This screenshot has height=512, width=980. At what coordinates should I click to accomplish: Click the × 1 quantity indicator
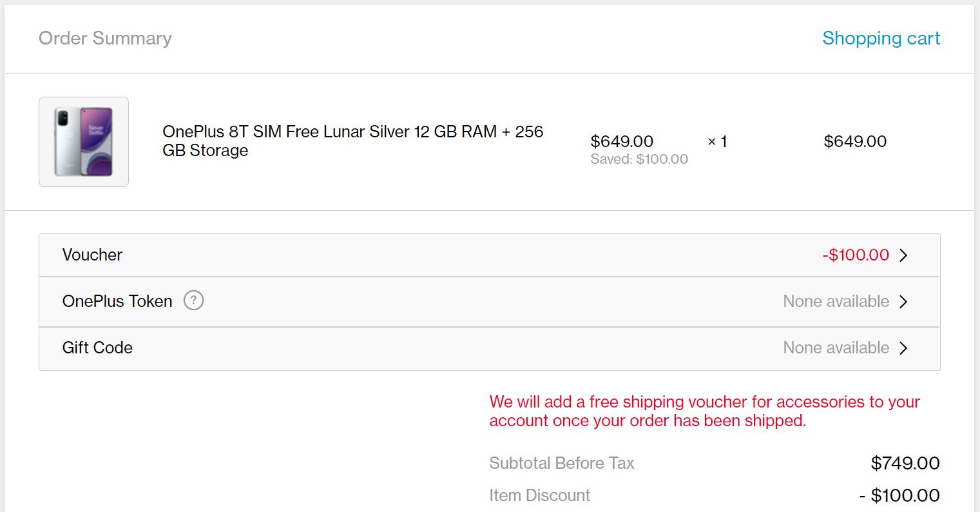717,141
